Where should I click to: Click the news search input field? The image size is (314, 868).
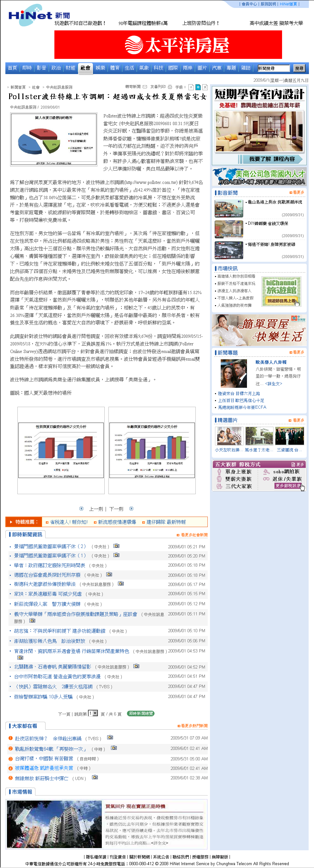[x=273, y=68]
